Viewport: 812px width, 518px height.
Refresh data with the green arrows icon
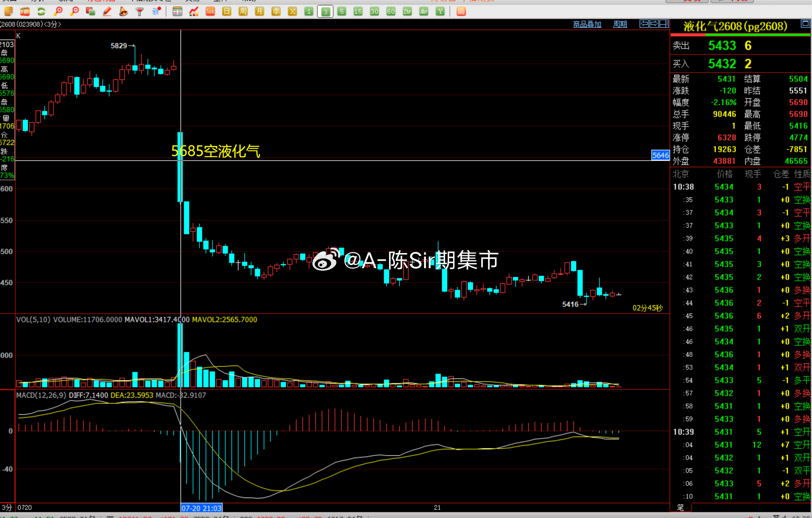tap(41, 11)
